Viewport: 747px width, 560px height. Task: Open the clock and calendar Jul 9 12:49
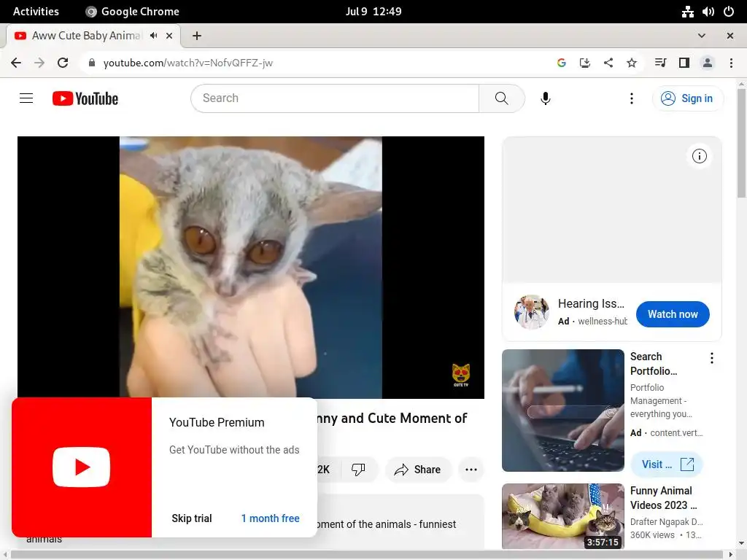[x=373, y=12]
